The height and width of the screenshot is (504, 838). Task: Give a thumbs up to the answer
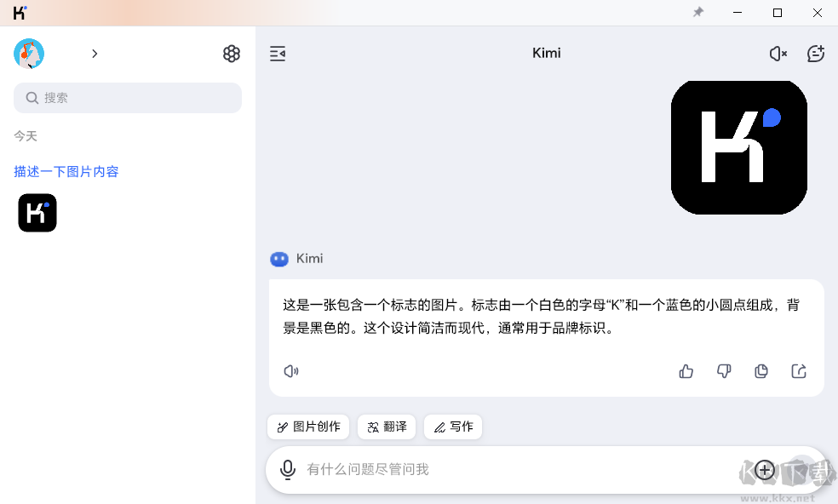coord(686,371)
